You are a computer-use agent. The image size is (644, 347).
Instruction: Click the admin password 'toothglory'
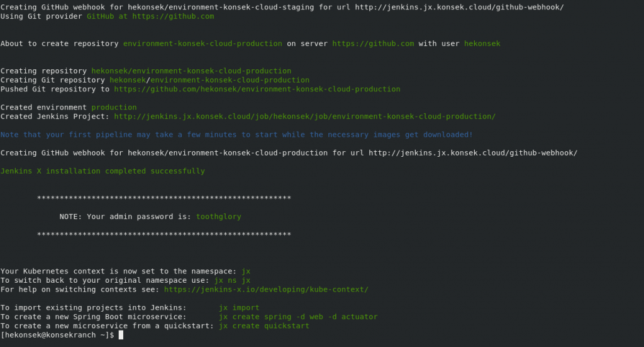(x=218, y=217)
